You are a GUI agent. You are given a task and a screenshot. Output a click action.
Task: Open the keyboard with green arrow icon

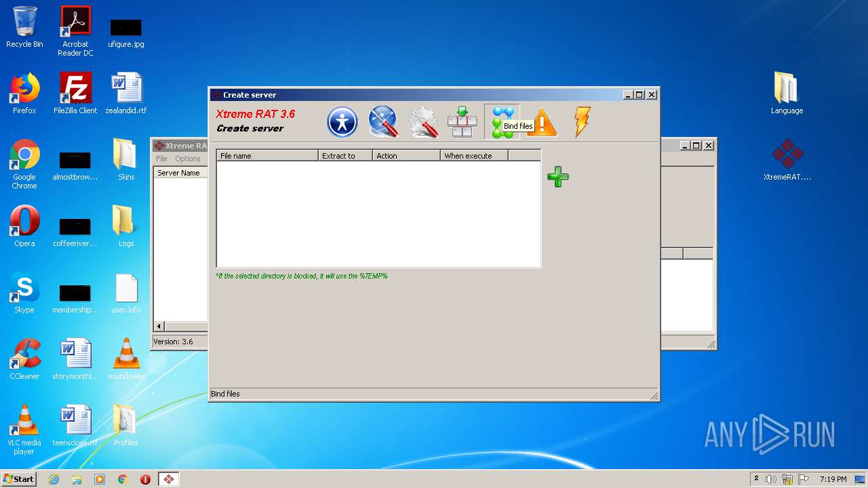point(462,121)
